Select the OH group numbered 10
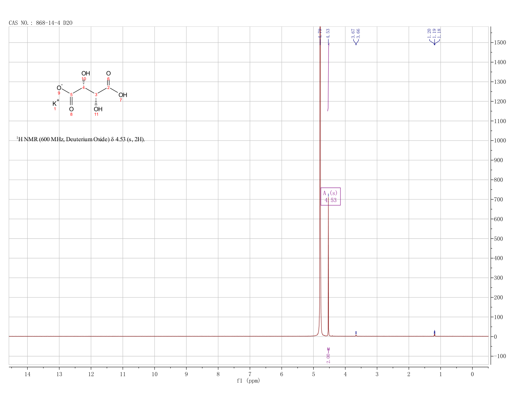The height and width of the screenshot is (411, 532). pos(85,73)
